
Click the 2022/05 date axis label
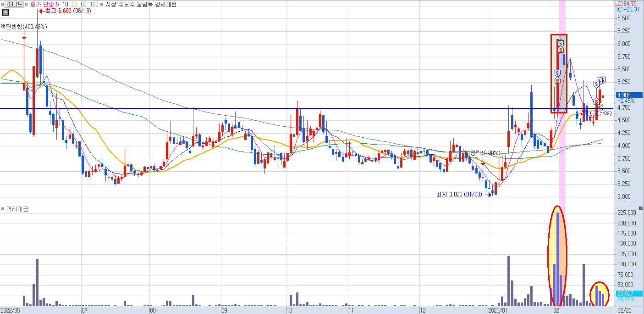point(10,310)
